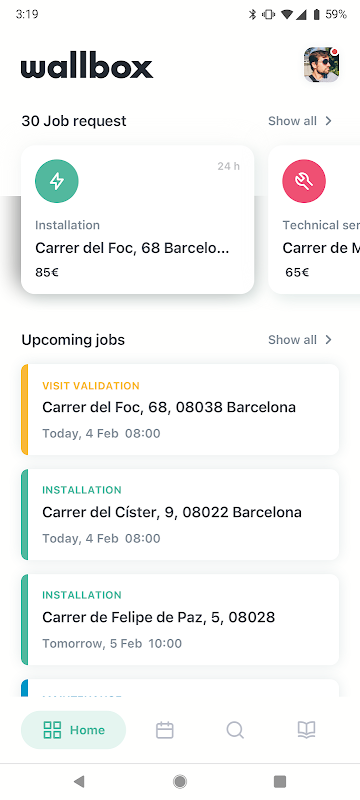Screen dimensions: 360x800
Task: Open Carrer de Felipe de Paz job
Action: pyautogui.click(x=180, y=619)
